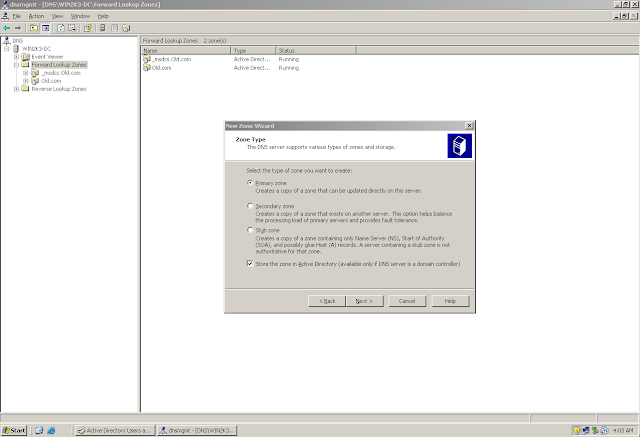
Task: Expand the Reverse Lookup Zones node
Action: pyautogui.click(x=16, y=89)
